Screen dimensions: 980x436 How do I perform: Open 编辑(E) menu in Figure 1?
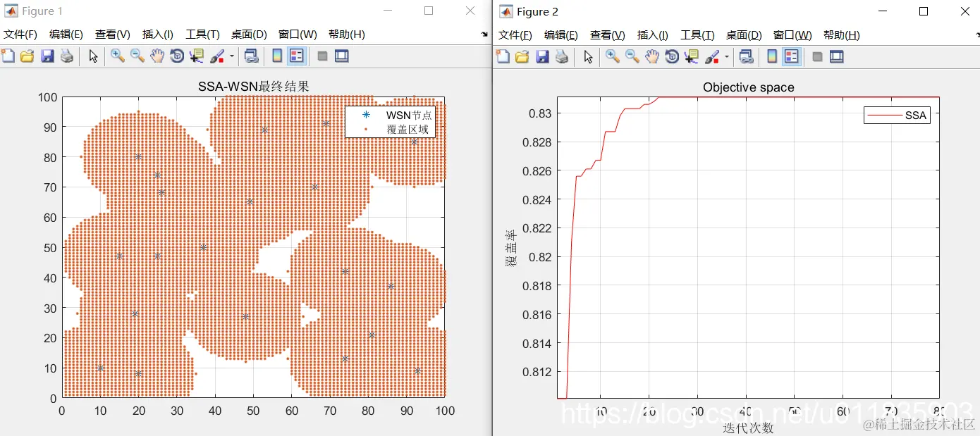pos(66,35)
